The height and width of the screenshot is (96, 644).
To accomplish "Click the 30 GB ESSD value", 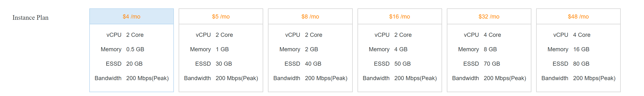I will coord(224,64).
